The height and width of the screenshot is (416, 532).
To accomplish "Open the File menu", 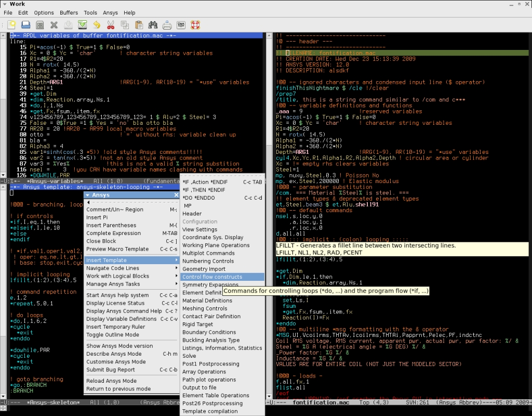I will [x=8, y=12].
